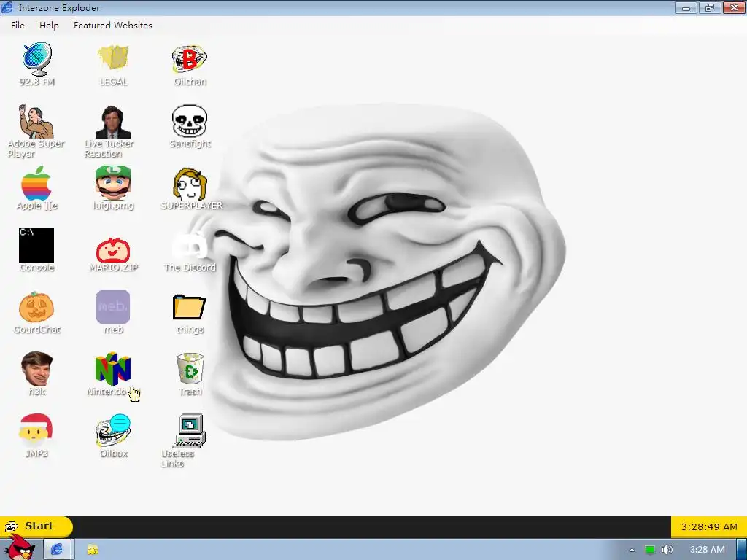Image resolution: width=747 pixels, height=560 pixels.
Task: Open the 92.8 FM globe icon
Action: (36, 59)
